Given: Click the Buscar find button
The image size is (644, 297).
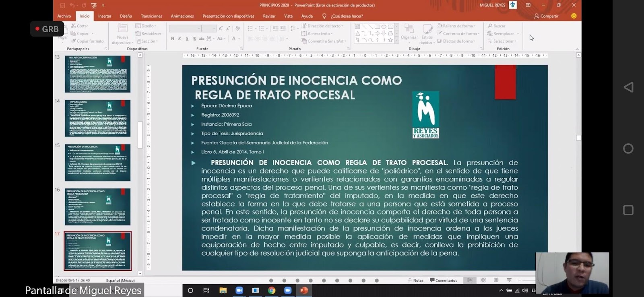Looking at the screenshot, I should [497, 26].
